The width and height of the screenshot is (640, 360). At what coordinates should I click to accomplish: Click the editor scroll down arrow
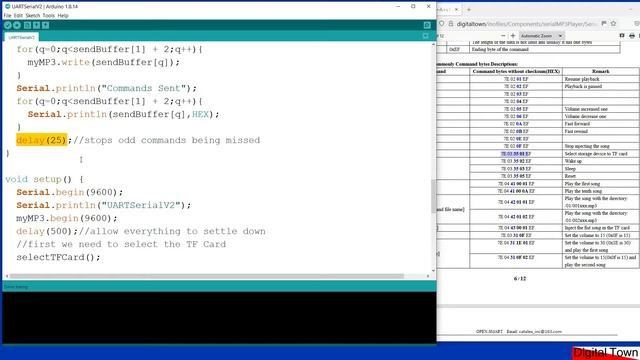tap(433, 270)
